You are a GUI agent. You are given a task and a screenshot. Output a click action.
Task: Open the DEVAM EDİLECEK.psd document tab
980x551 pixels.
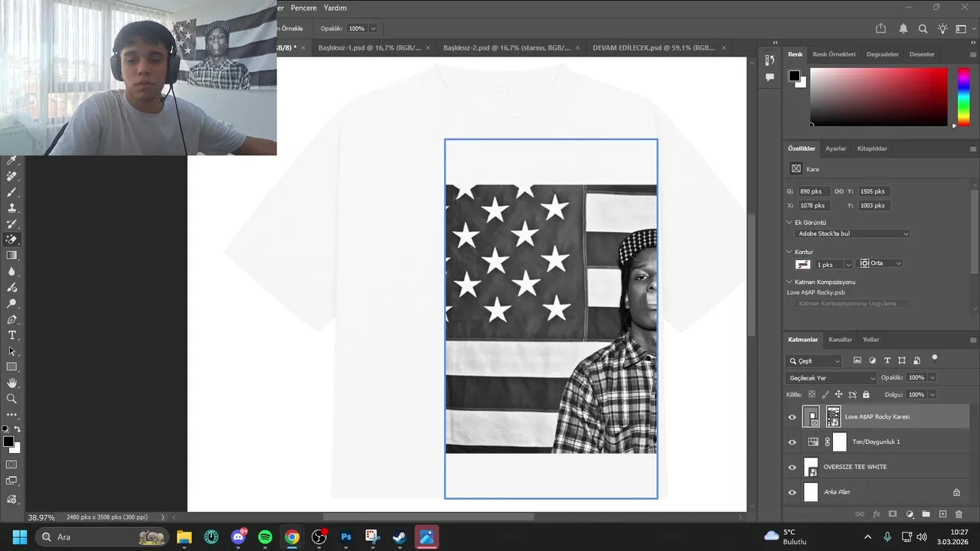pyautogui.click(x=654, y=47)
